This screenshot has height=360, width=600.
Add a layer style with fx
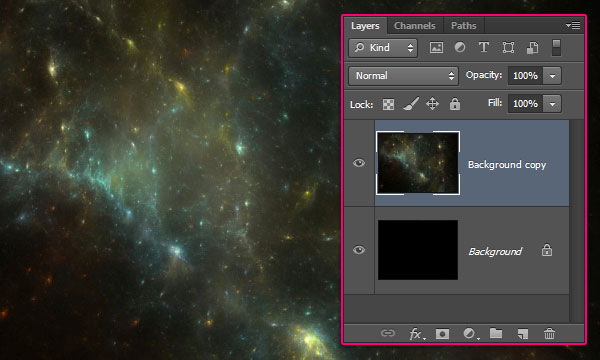coord(416,334)
